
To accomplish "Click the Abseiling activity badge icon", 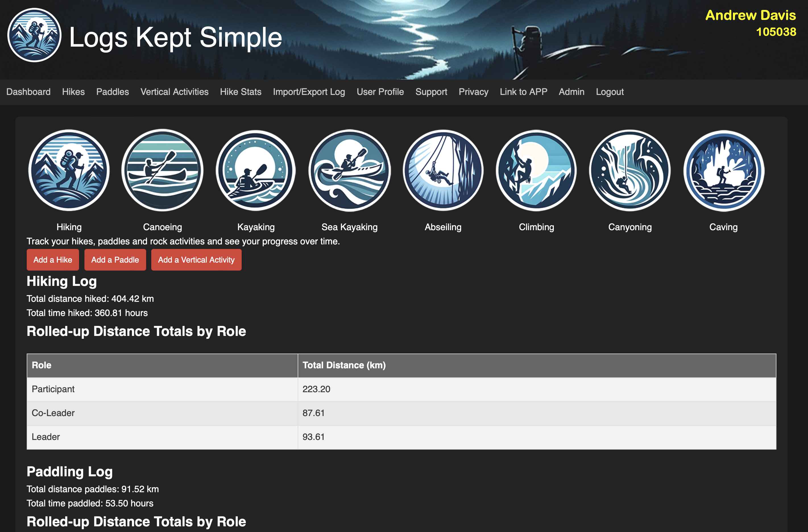I will coord(443,170).
